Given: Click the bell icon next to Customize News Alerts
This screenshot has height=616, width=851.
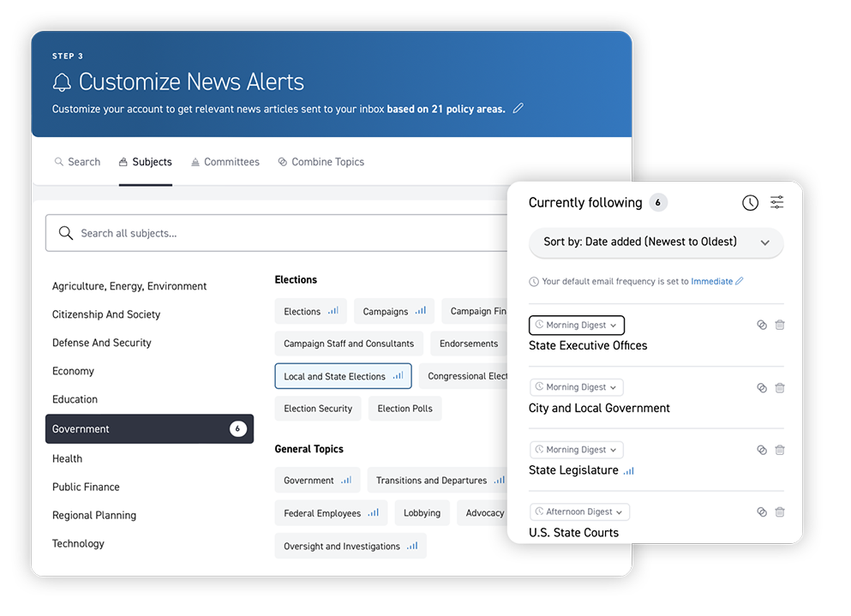Looking at the screenshot, I should tap(61, 82).
